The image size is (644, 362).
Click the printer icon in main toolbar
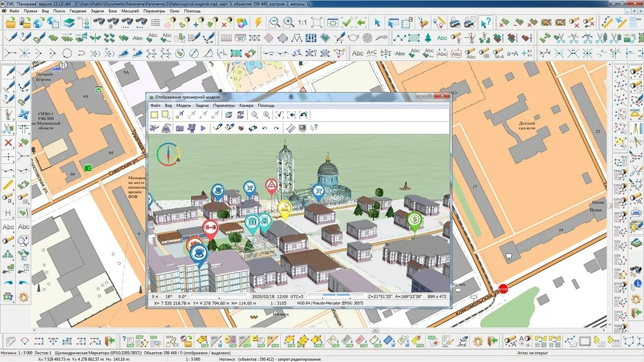click(454, 22)
